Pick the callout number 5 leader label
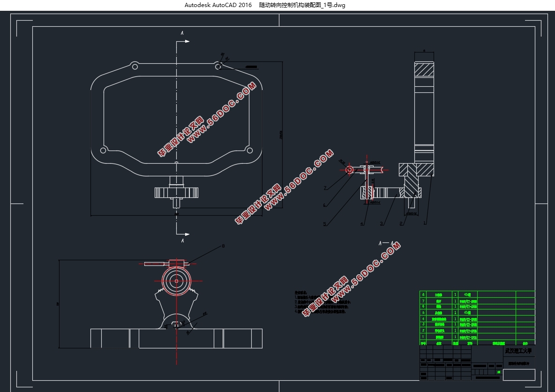 (x=324, y=224)
